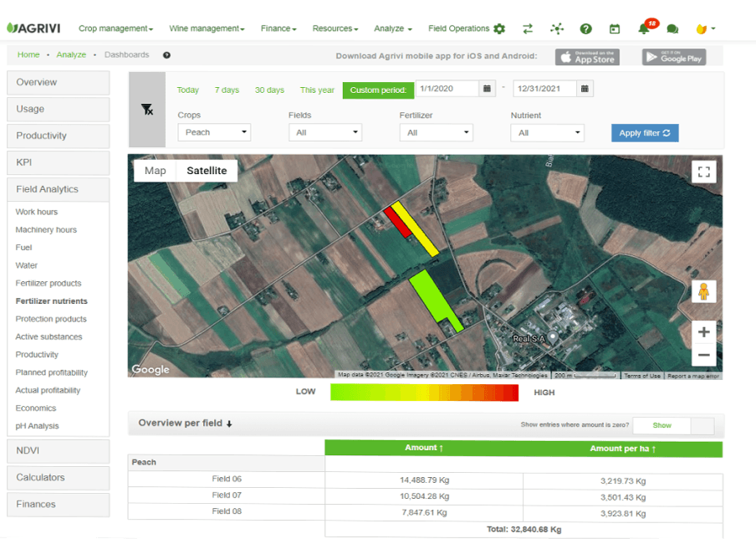756x539 pixels.
Task: Switch map to Map view
Action: pos(156,171)
